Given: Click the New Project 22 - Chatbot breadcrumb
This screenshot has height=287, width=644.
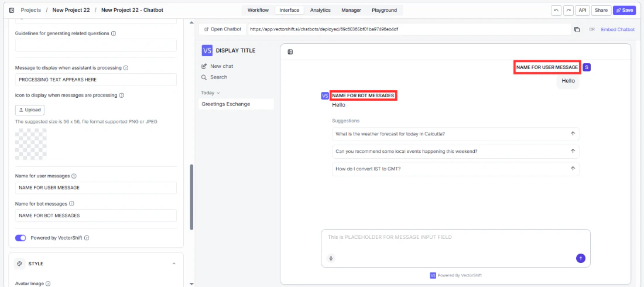Looking at the screenshot, I should (132, 10).
